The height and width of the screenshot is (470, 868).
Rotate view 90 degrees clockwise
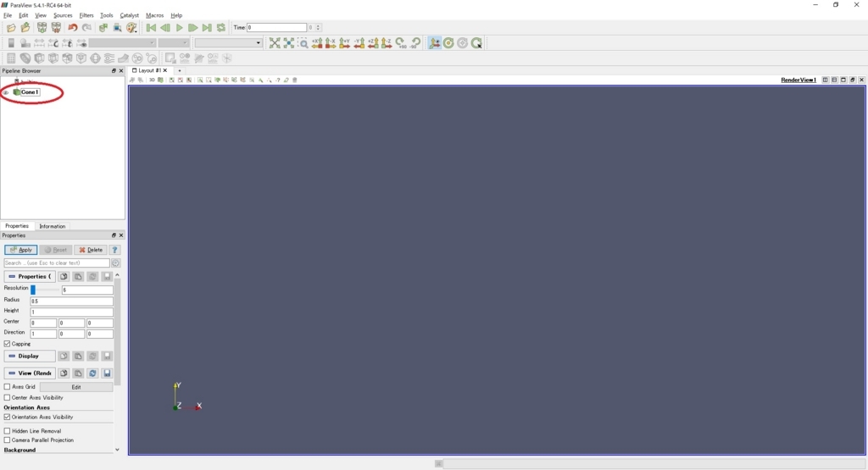(x=401, y=43)
